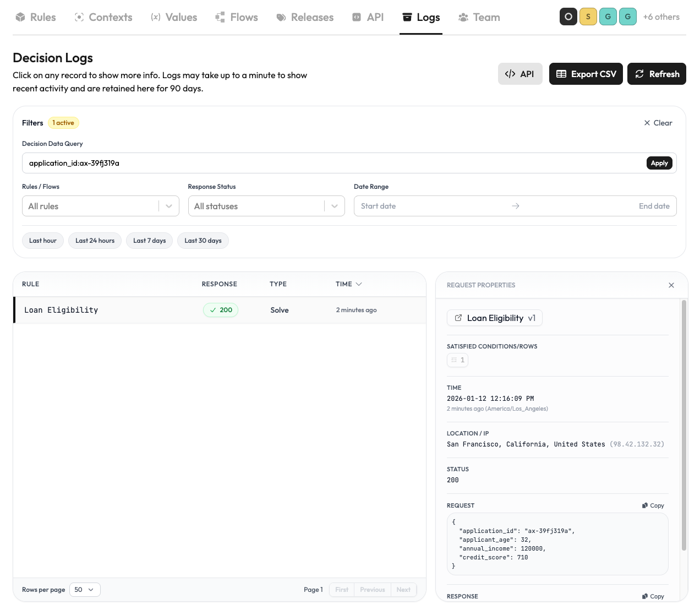The width and height of the screenshot is (700, 615).
Task: Open Loan Eligibility v1 via external link icon
Action: tap(458, 318)
